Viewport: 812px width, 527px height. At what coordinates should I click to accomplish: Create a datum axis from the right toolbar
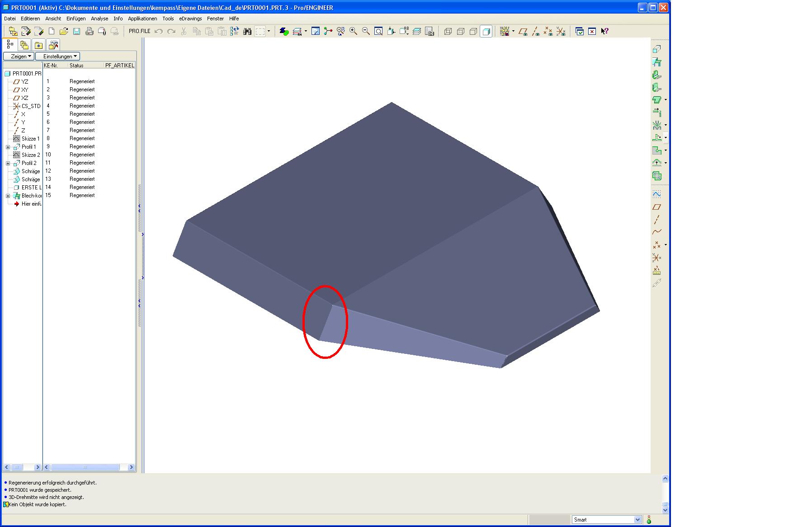(657, 220)
